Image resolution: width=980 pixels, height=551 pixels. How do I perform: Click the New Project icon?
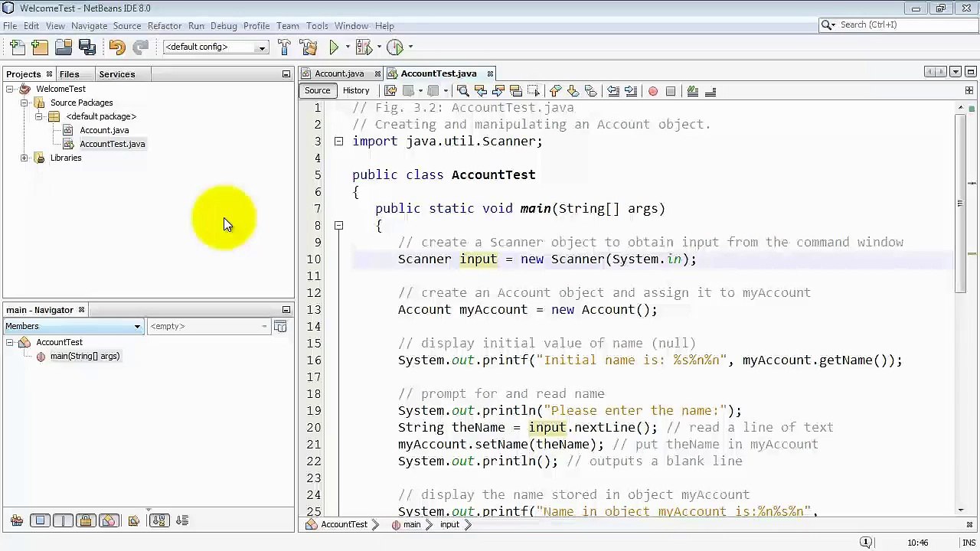click(40, 47)
